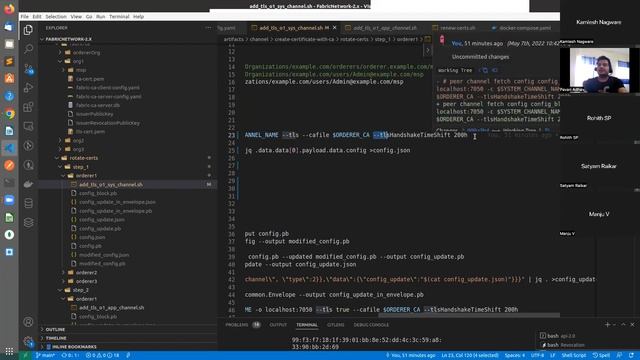Maximize the terminal panel with chevron
The width and height of the screenshot is (640, 360).
pos(623,325)
